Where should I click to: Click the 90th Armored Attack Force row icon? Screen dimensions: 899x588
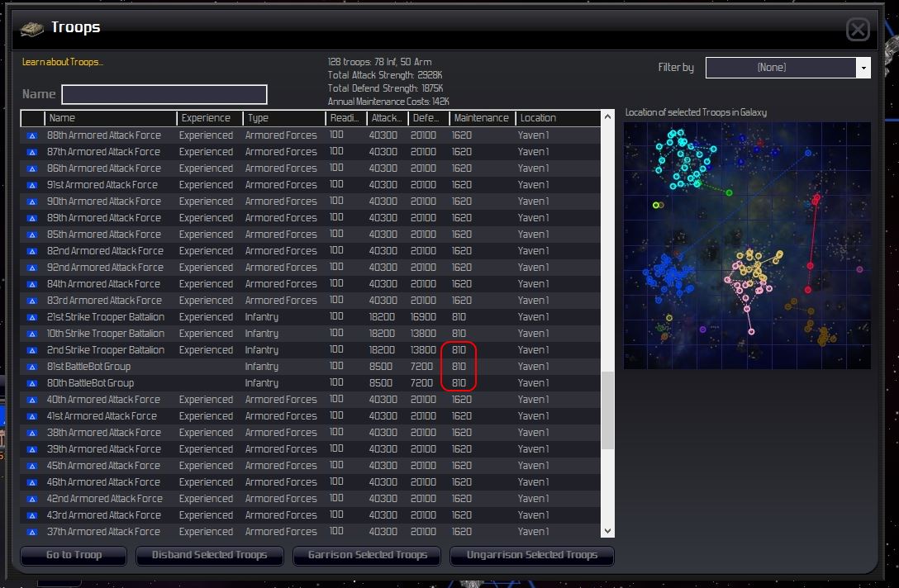click(32, 202)
